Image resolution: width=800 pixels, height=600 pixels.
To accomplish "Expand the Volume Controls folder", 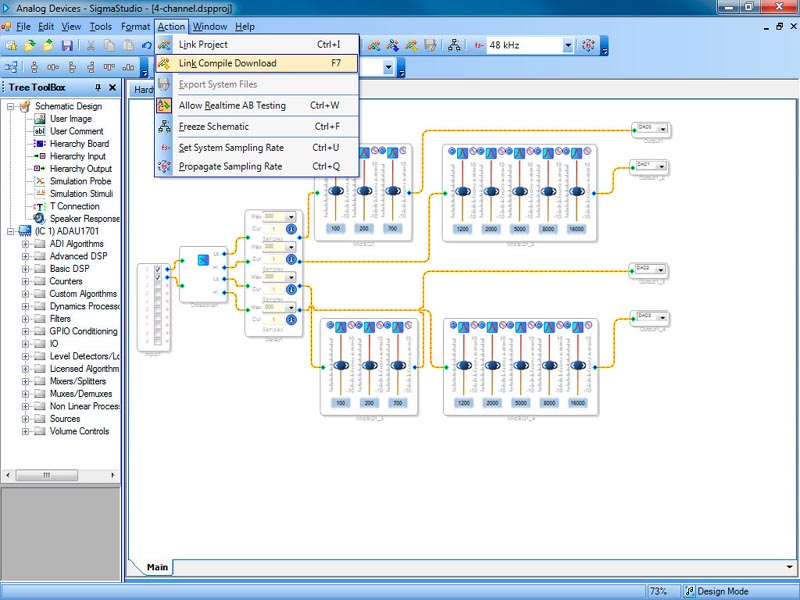I will (25, 432).
